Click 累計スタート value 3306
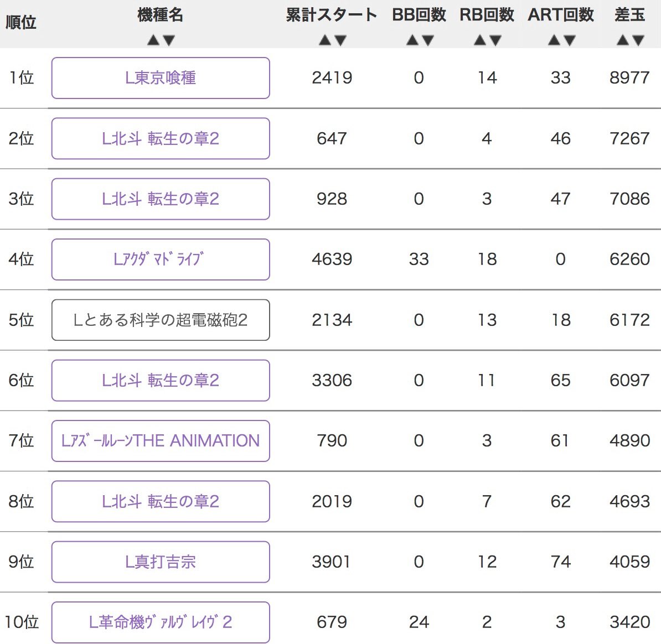Image resolution: width=661 pixels, height=644 pixels. [x=332, y=380]
